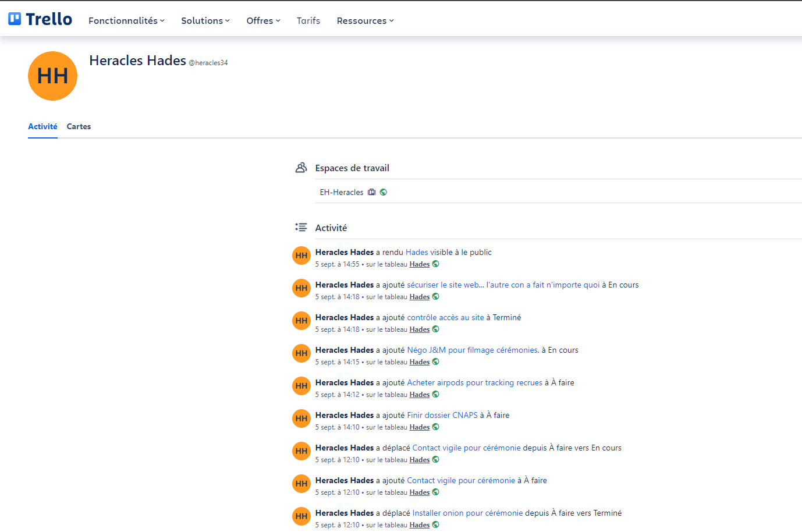Click the workspaces people icon beside Espaces de travail
This screenshot has width=802, height=532.
pos(301,167)
